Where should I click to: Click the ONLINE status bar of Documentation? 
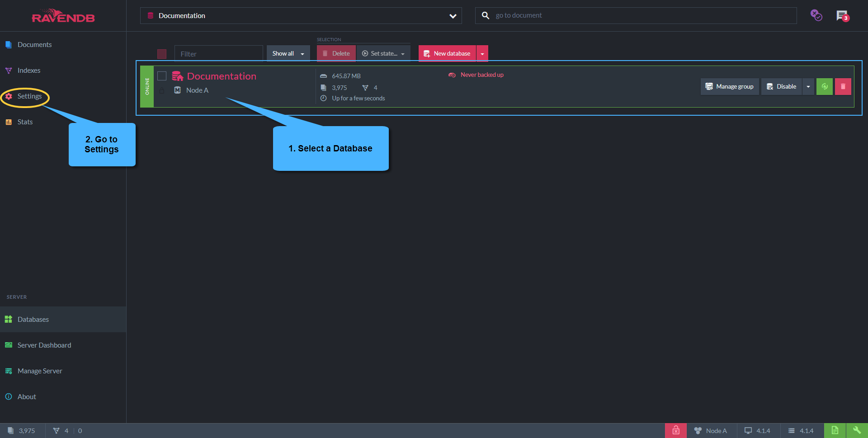coord(147,86)
